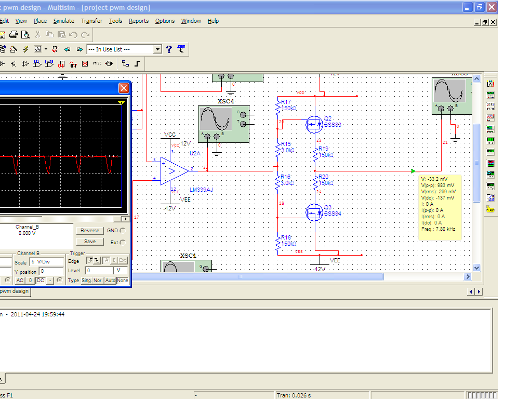Viewport: 532px width, 399px height.
Task: Open Print Preview from the toolbar
Action: (x=25, y=35)
